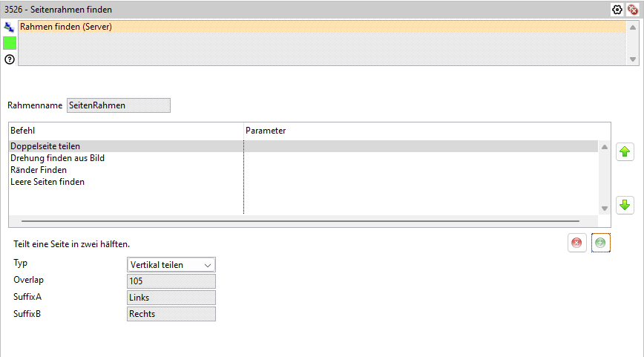Click the green status square
This screenshot has width=644, height=357.
coord(10,43)
